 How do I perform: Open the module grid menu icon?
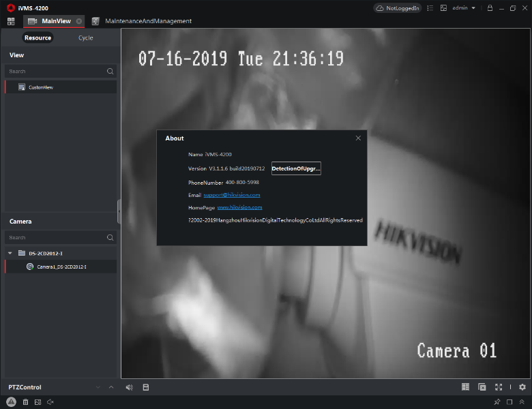click(x=11, y=21)
